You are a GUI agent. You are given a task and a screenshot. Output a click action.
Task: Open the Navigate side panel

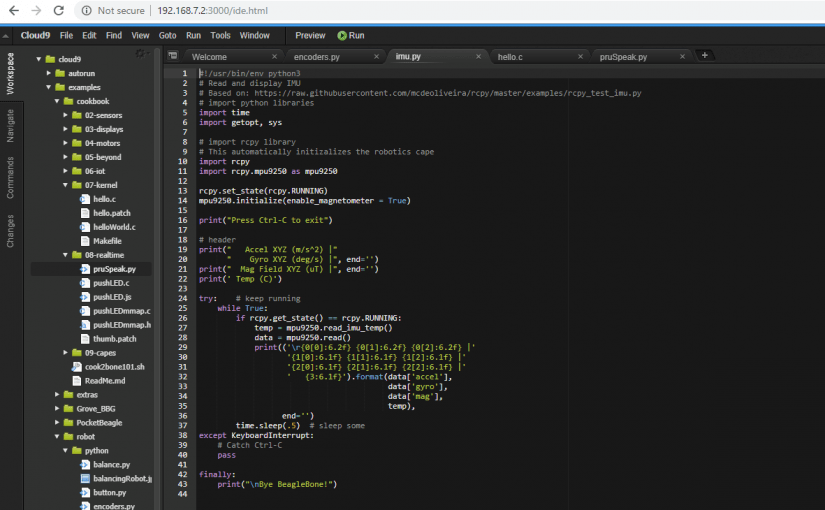[x=10, y=126]
